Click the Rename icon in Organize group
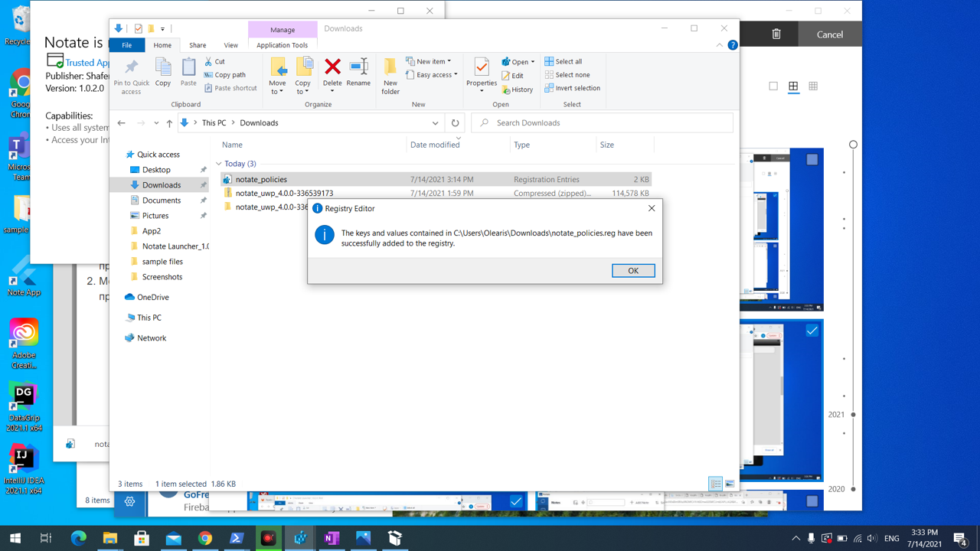Screen dimensions: 980x551 click(x=358, y=67)
